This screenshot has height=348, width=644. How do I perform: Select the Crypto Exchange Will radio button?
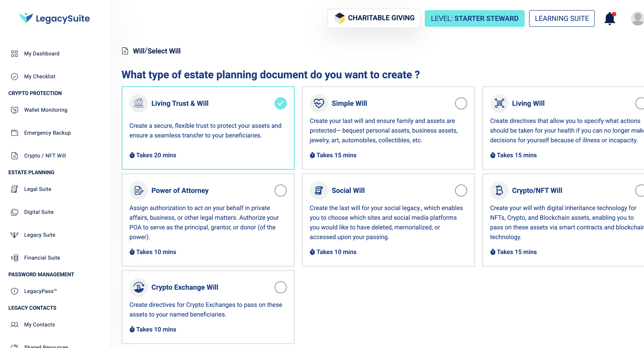280,287
